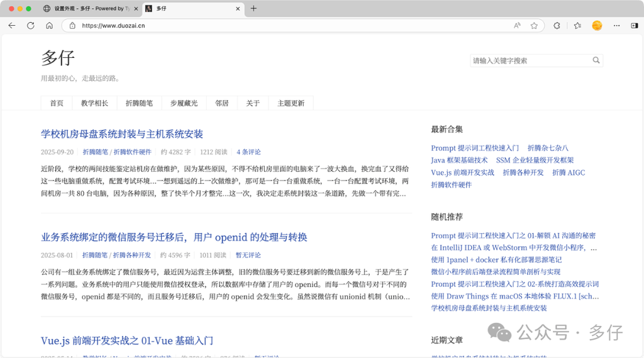Submit search with the magnifier icon
The image size is (644, 358).
coord(596,60)
